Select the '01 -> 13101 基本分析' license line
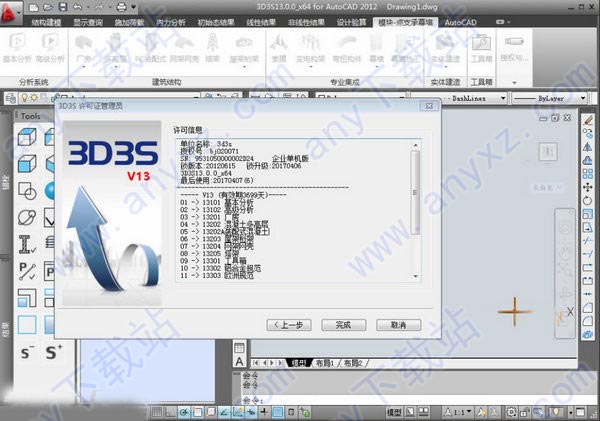Screen dimensions: 600x421 217,202
